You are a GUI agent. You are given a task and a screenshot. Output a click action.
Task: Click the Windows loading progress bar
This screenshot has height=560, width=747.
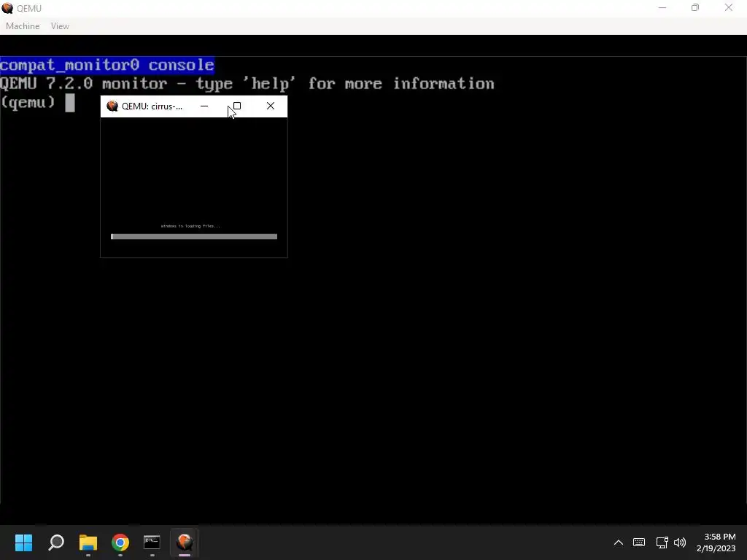point(194,237)
